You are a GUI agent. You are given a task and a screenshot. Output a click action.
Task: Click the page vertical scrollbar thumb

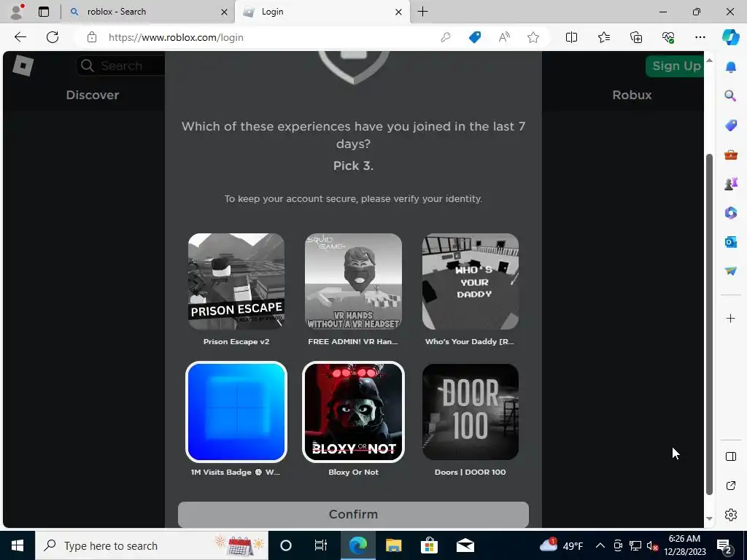coord(709,324)
